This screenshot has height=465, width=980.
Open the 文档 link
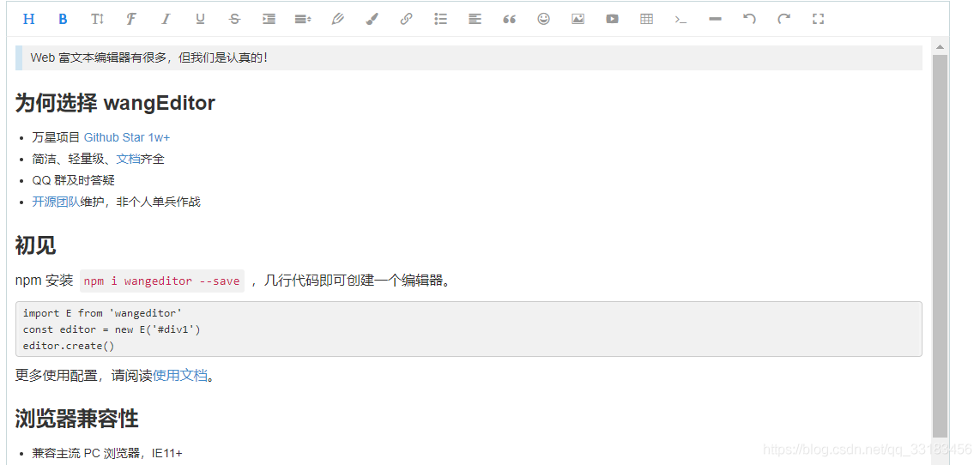128,159
